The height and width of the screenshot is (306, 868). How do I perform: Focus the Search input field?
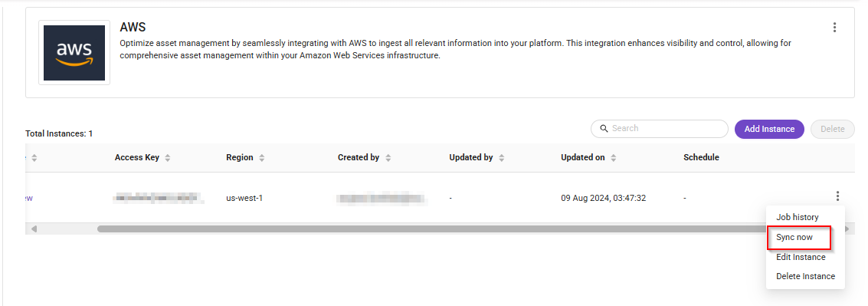[660, 129]
